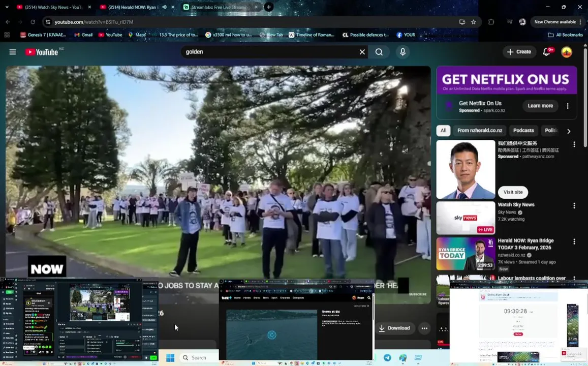
Task: Open 'Genesis 7 | KJVAAE' bookmark
Action: 43,35
